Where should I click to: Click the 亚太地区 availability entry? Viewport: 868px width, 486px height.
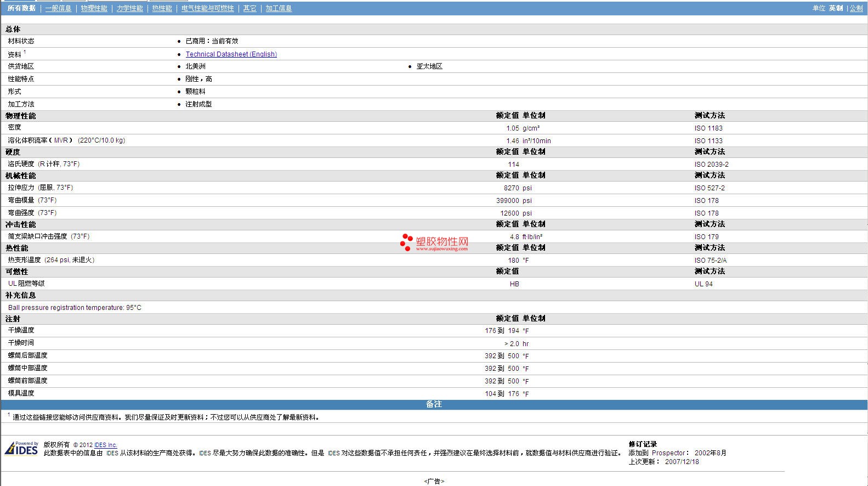[429, 66]
